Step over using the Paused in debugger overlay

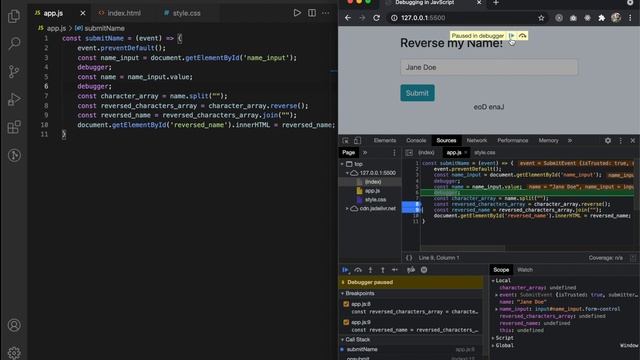[522, 36]
